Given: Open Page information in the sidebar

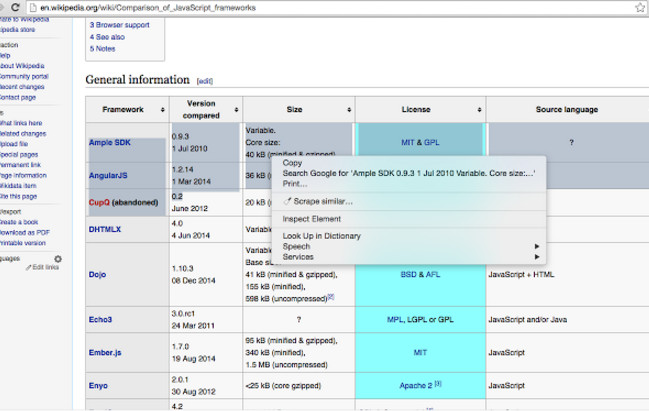Looking at the screenshot, I should point(23,175).
